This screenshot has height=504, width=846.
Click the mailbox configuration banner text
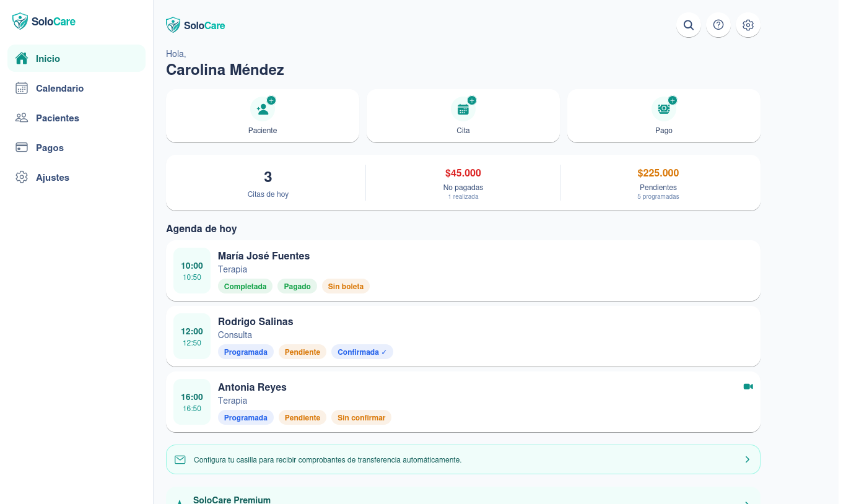(328, 460)
